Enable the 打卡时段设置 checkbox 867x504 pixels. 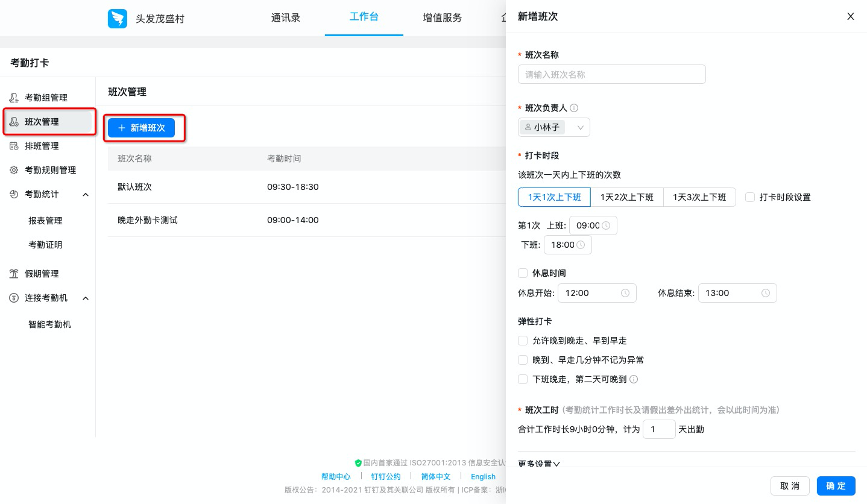[x=749, y=197]
